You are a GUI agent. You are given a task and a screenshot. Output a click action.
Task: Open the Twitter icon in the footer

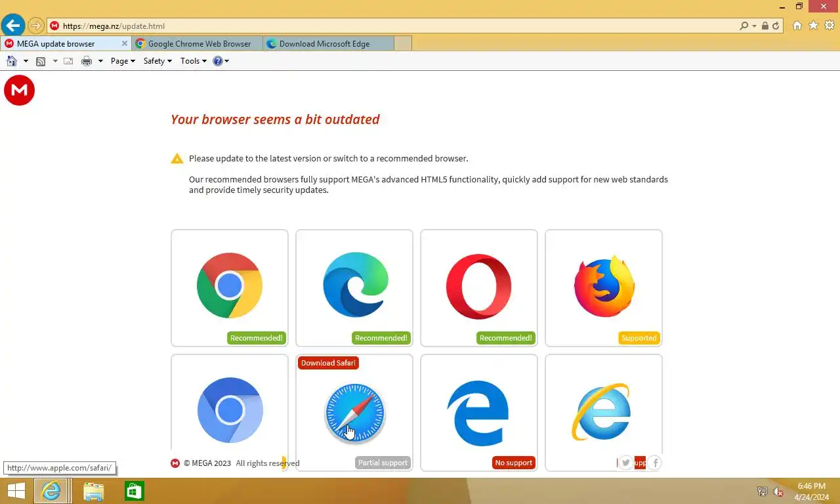coord(626,463)
